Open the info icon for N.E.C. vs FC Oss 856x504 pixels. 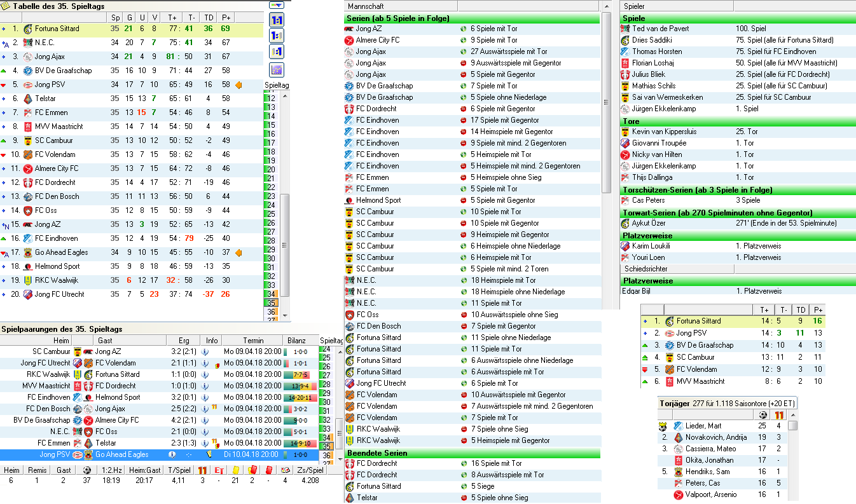205,432
